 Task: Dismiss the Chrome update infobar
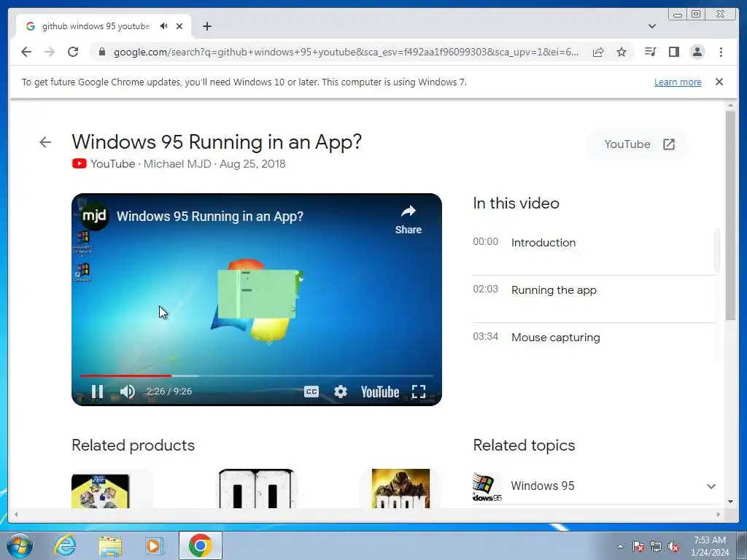tap(719, 82)
